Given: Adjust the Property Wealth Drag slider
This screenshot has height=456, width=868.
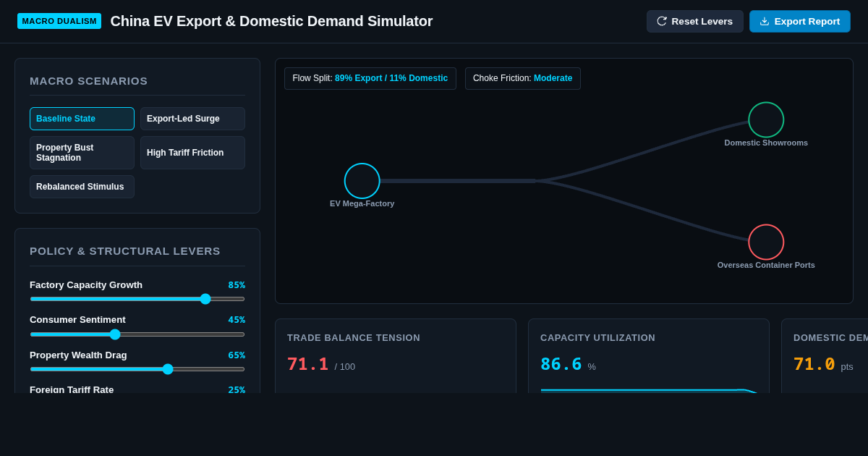Looking at the screenshot, I should [x=137, y=369].
